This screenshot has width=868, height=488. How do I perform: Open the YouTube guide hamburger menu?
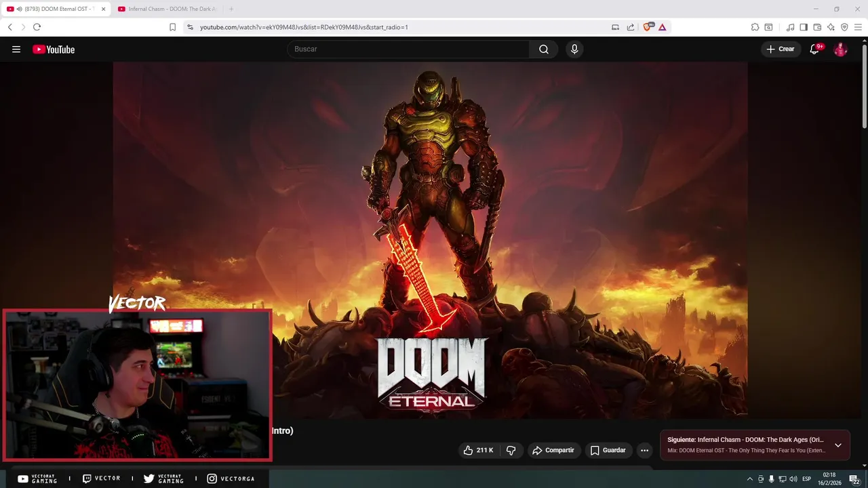[x=16, y=49]
